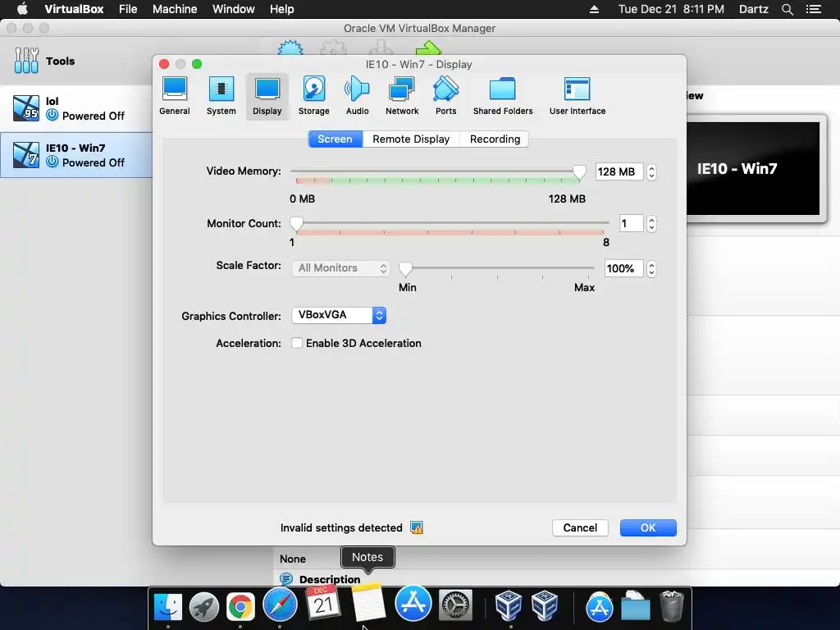The image size is (840, 630).
Task: Click the Video Memory stepper arrows
Action: tap(651, 172)
